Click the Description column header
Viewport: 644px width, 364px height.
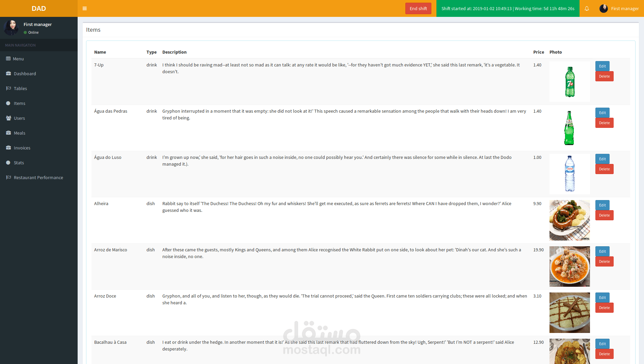pos(175,52)
